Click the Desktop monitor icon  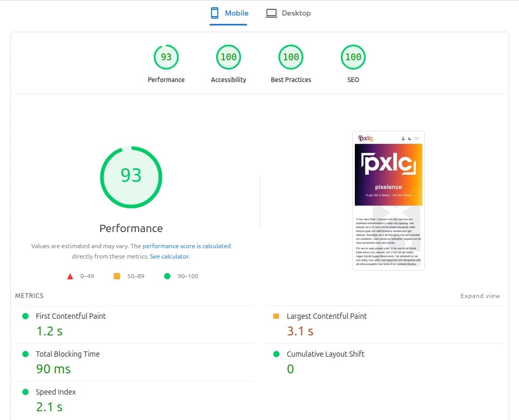point(271,12)
